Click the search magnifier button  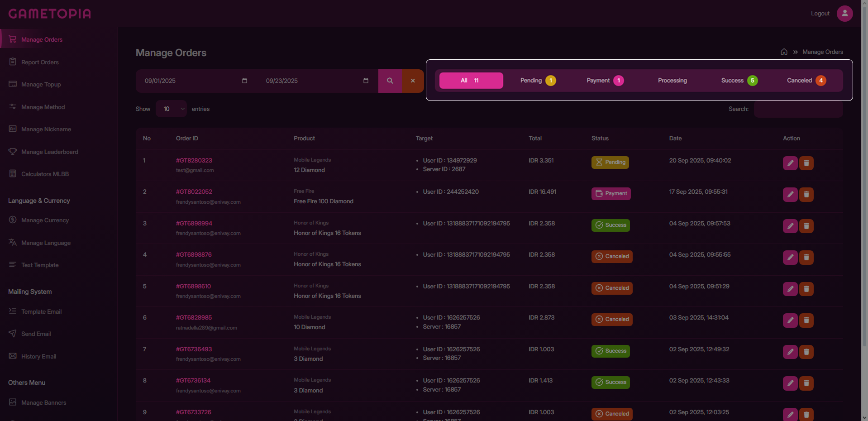(390, 81)
